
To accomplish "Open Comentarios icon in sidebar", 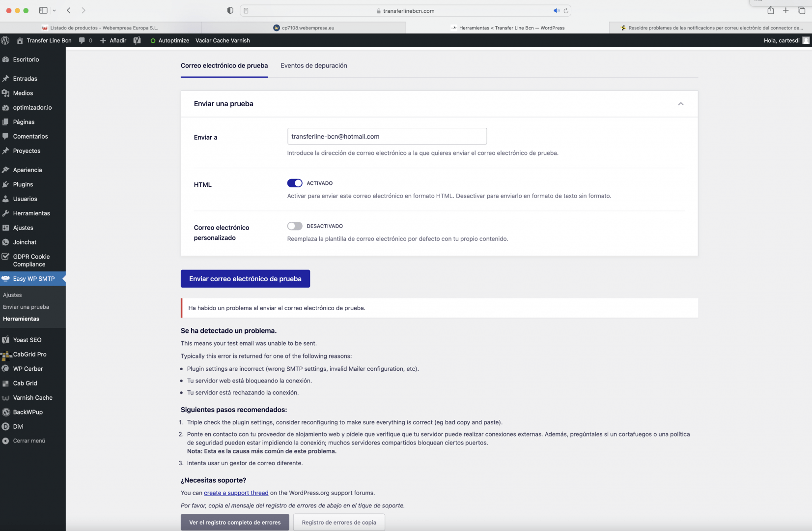I will pos(6,136).
